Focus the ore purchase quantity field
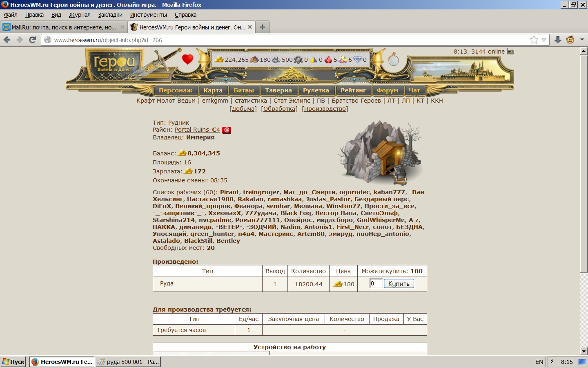 376,283
